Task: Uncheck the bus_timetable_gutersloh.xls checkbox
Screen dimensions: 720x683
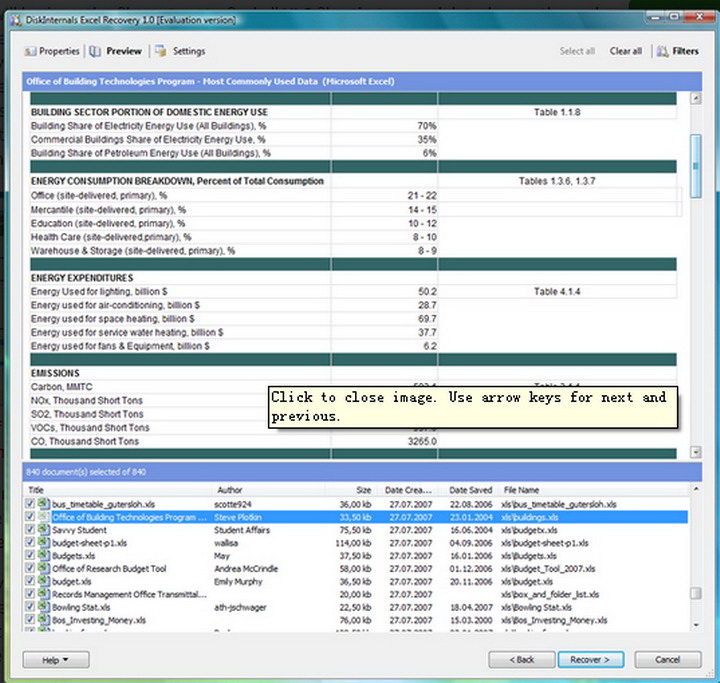Action: [31, 504]
